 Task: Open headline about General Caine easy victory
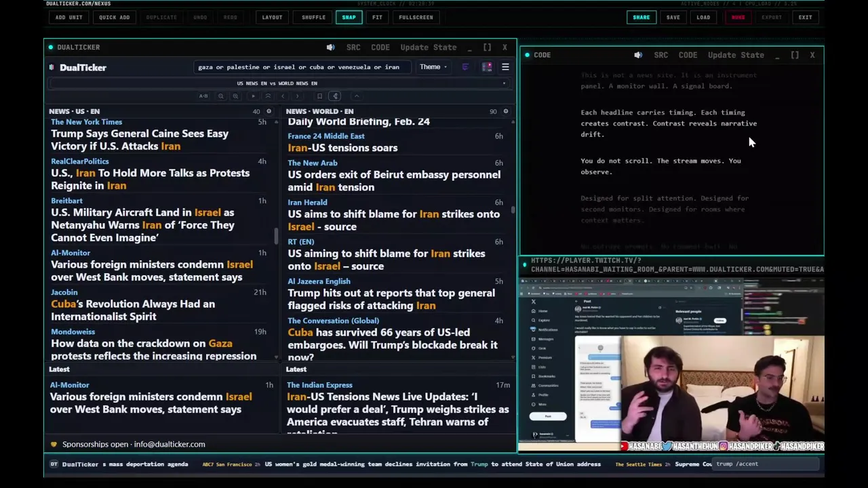coord(140,140)
